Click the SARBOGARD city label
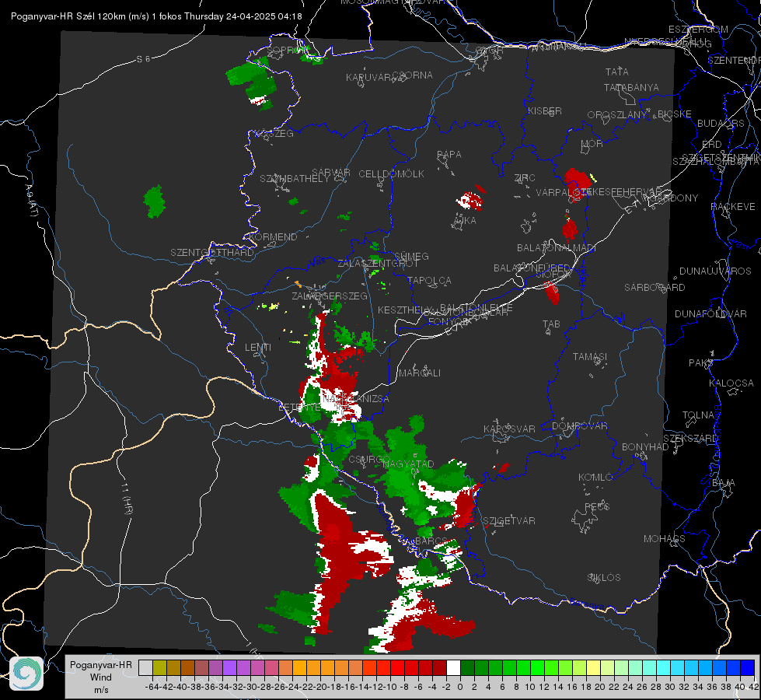Image resolution: width=761 pixels, height=700 pixels. pyautogui.click(x=655, y=288)
